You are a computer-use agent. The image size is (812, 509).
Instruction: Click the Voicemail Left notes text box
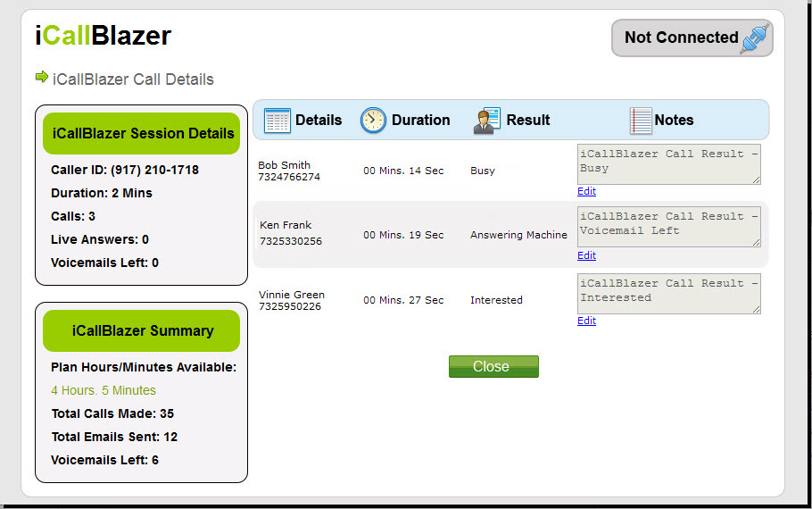(x=667, y=227)
